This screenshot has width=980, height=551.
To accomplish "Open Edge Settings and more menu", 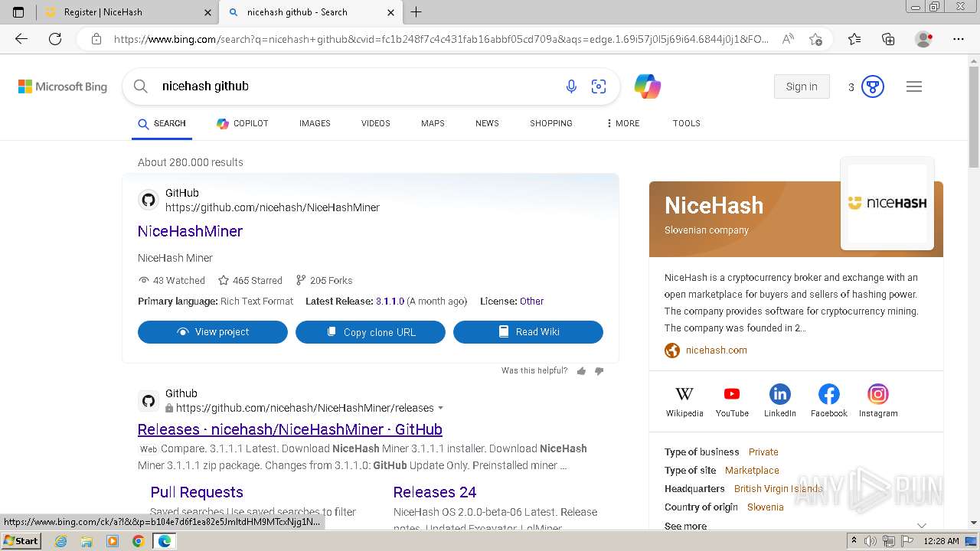I will pyautogui.click(x=959, y=39).
